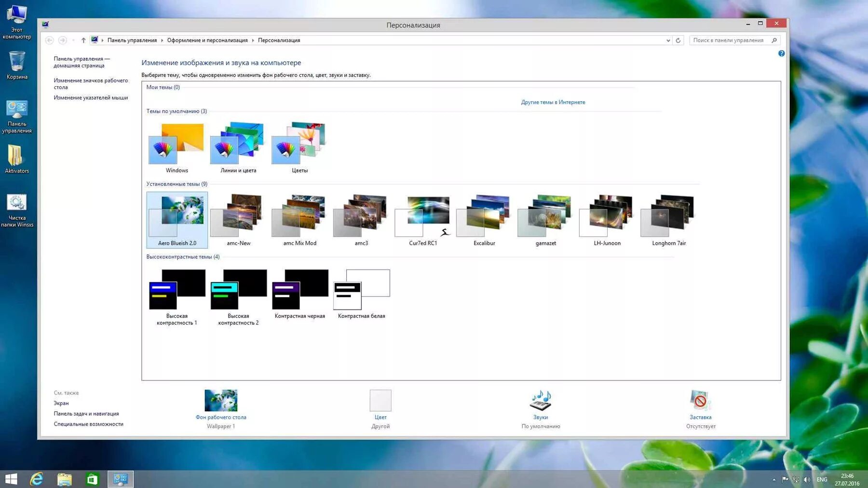868x488 pixels.
Task: Click Персонализация breadcrumb segment
Action: (279, 41)
